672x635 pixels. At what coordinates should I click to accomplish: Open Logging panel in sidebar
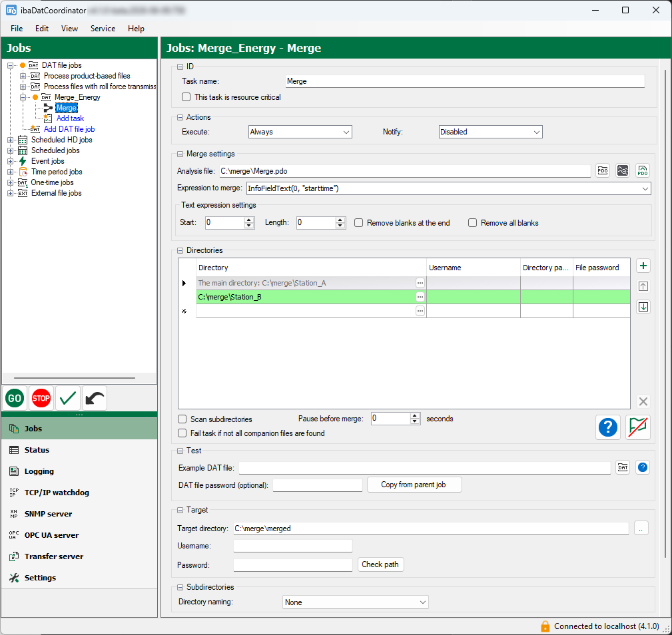tap(79, 471)
